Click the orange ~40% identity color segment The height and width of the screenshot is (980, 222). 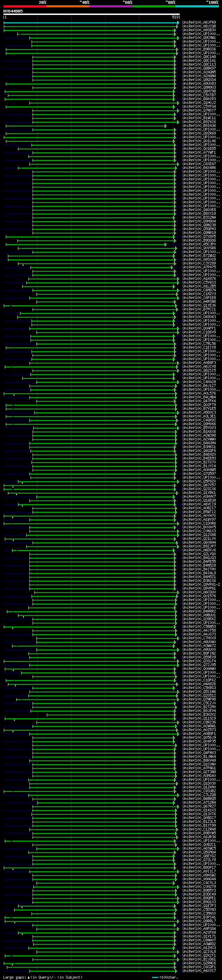click(68, 6)
